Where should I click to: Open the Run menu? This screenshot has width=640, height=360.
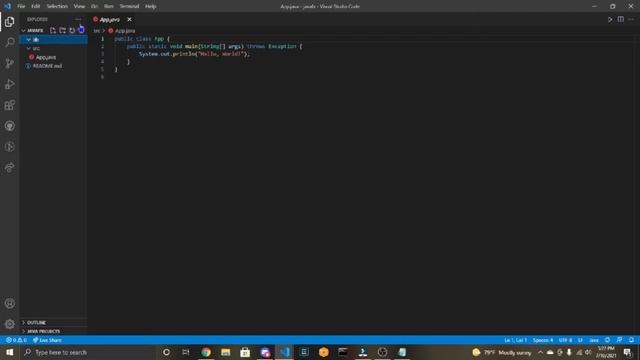click(x=109, y=6)
